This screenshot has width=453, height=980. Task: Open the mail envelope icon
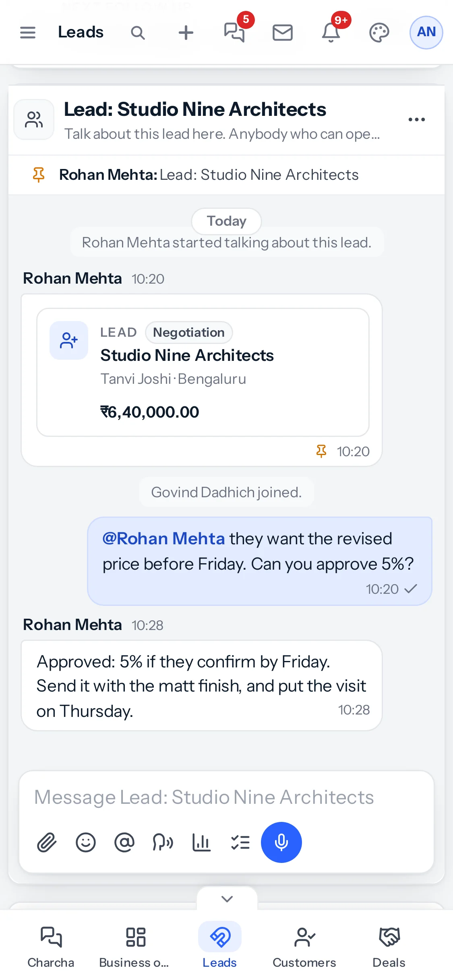pos(283,33)
